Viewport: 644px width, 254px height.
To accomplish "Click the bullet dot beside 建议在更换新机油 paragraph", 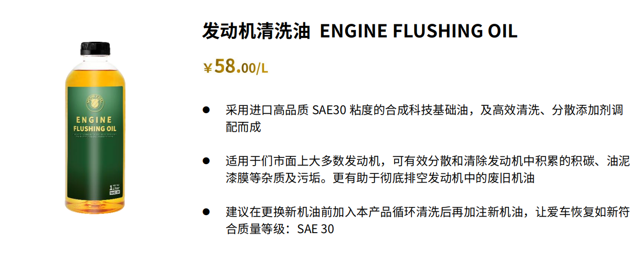I will 206,211.
